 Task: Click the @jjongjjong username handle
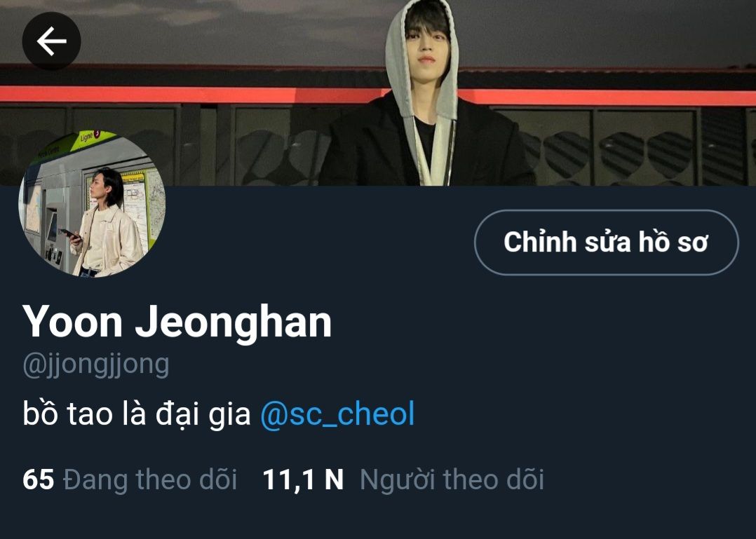95,365
